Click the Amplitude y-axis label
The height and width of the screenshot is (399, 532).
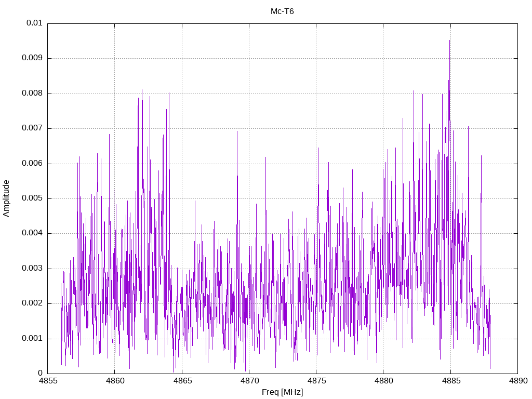tap(6, 198)
